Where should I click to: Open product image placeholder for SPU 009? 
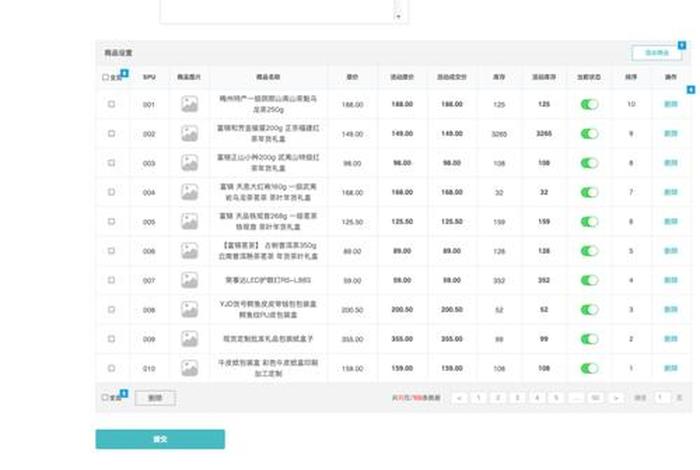[189, 339]
